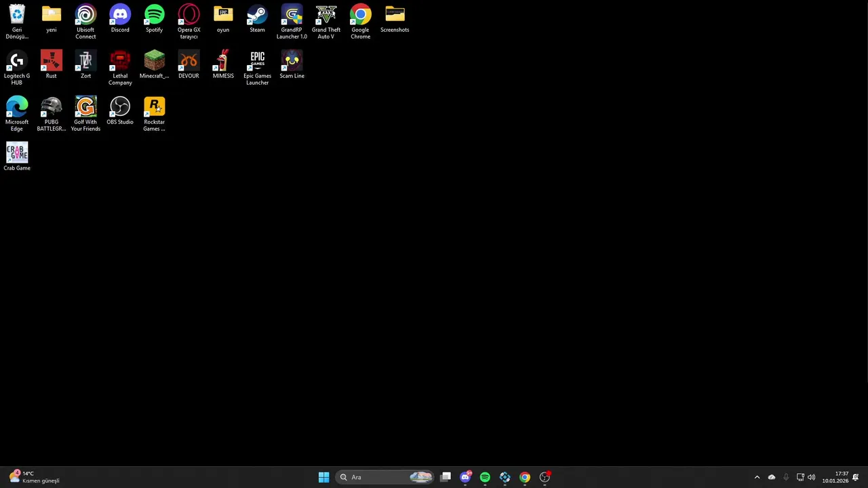Screen dimensions: 868x488
Task: Select the GrandRP Launcher 1.0 shortcut
Action: 292,22
